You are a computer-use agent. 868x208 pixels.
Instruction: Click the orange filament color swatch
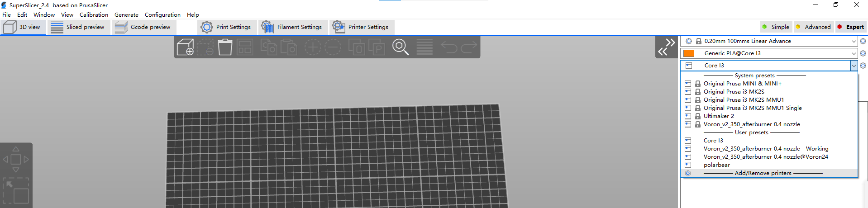point(689,53)
